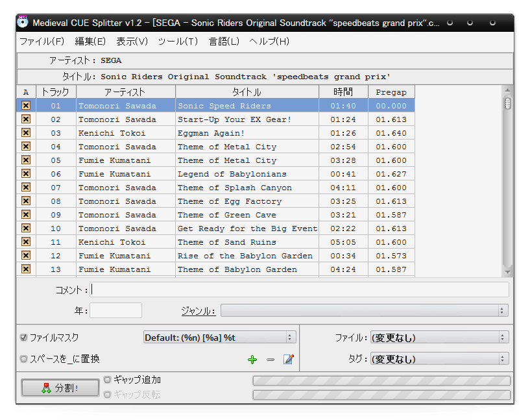
Task: Enable the ギャップ追加 option
Action: (107, 380)
